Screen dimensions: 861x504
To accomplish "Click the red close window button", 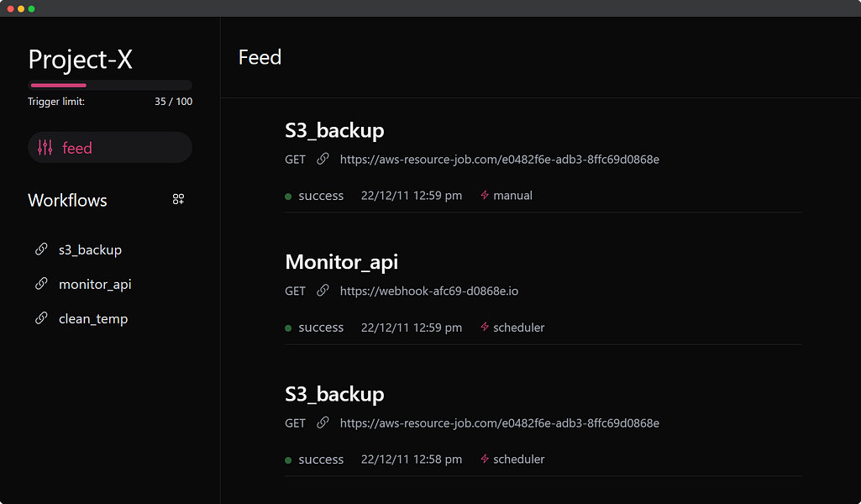I will (x=10, y=8).
